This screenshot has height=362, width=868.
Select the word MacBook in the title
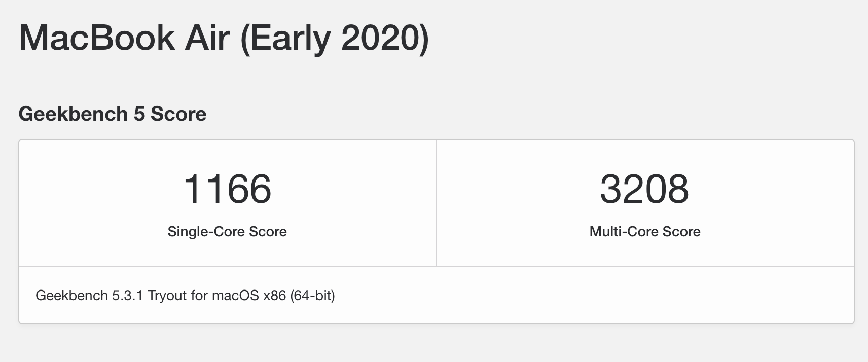97,38
